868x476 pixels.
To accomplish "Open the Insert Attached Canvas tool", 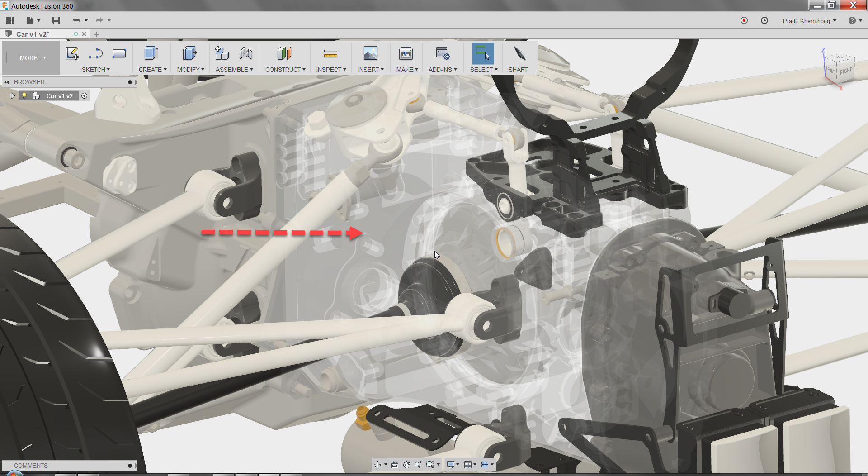I will 371,53.
